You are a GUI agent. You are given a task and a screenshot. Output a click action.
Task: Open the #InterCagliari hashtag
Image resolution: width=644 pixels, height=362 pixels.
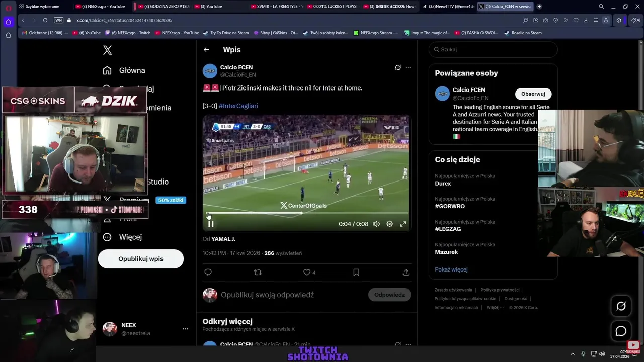click(238, 106)
